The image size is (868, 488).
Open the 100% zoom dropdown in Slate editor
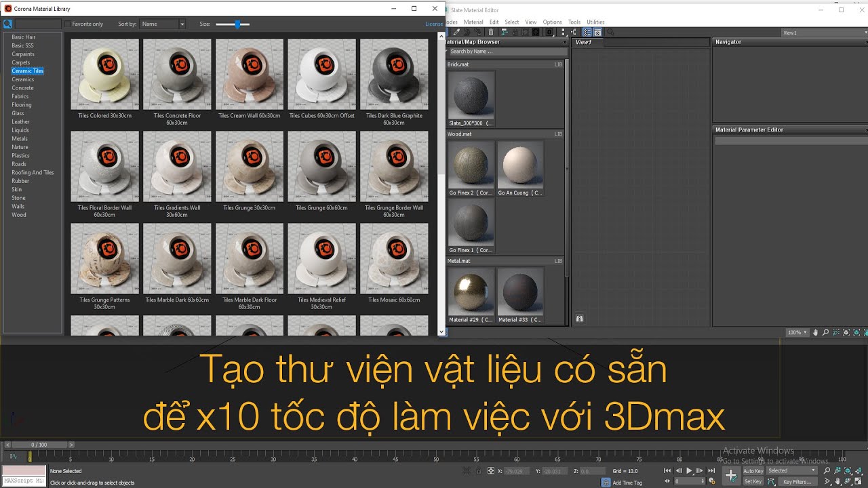[797, 333]
